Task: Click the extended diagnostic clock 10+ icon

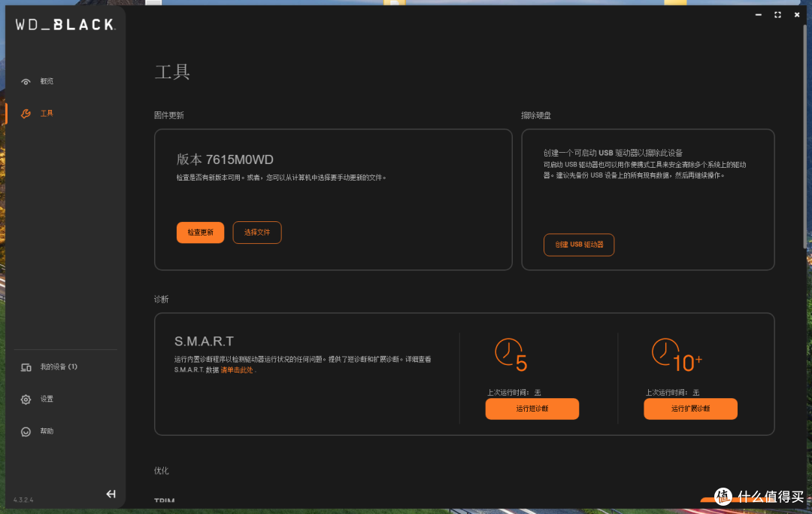Action: [677, 355]
